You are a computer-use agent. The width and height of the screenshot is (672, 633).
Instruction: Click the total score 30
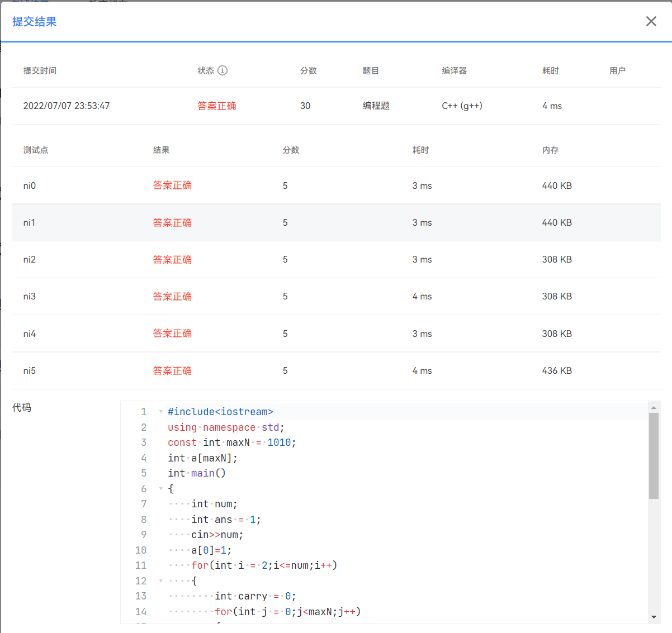pyautogui.click(x=305, y=106)
